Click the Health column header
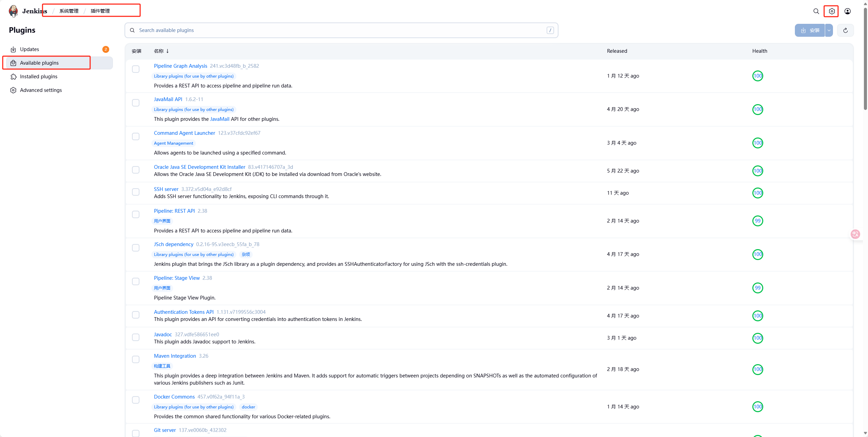868x437 pixels. (759, 51)
